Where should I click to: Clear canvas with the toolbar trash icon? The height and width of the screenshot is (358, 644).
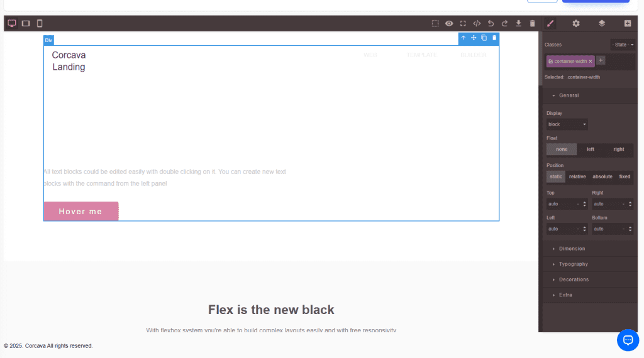point(532,23)
